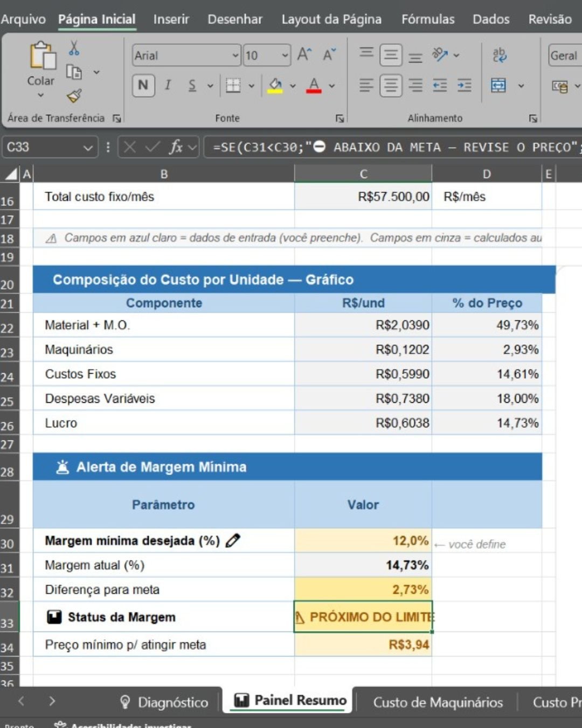Click Select All corner triangle
The height and width of the screenshot is (728, 582).
point(11,174)
